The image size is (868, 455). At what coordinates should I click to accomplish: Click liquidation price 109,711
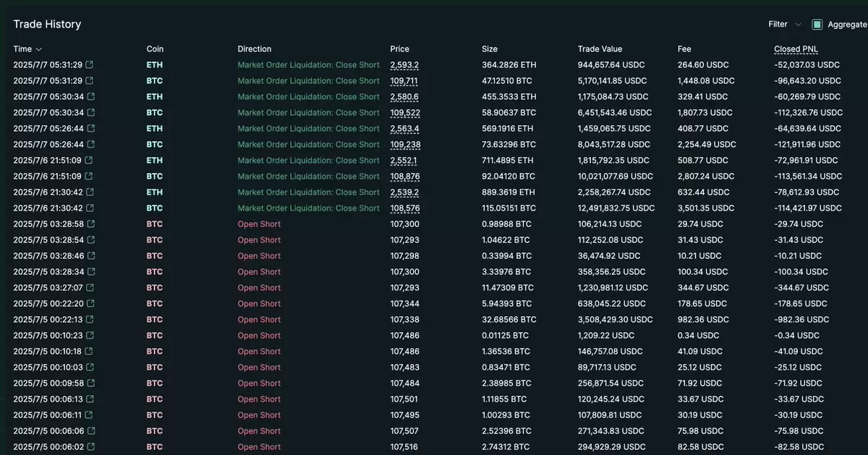[404, 81]
